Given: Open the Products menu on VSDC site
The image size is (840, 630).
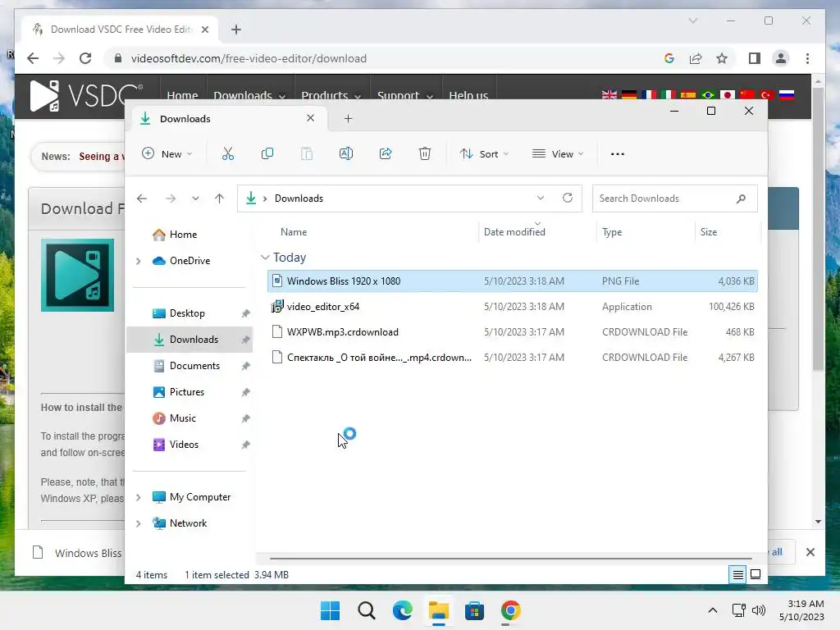Looking at the screenshot, I should 331,95.
